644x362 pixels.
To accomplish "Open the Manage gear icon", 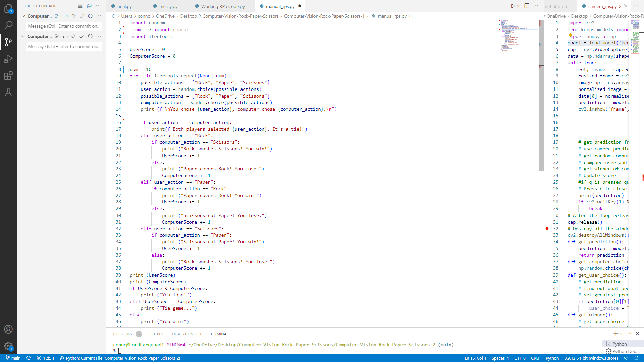I will coord(8,346).
